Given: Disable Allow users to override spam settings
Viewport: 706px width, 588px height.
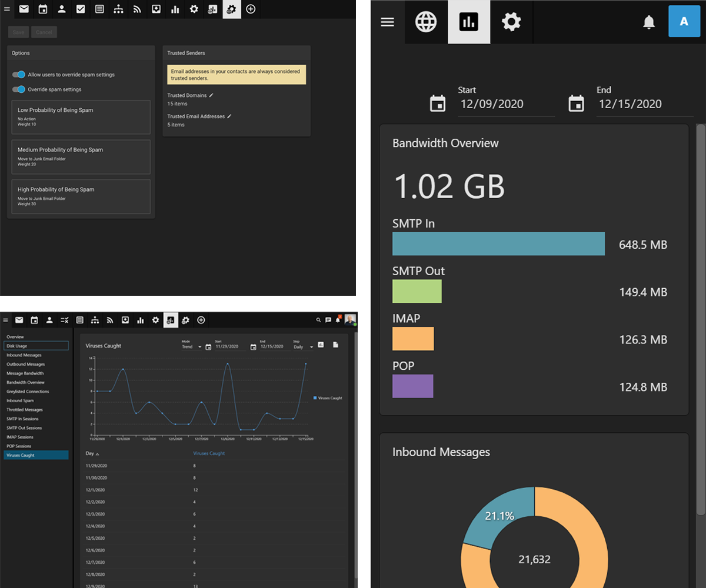Looking at the screenshot, I should 19,75.
